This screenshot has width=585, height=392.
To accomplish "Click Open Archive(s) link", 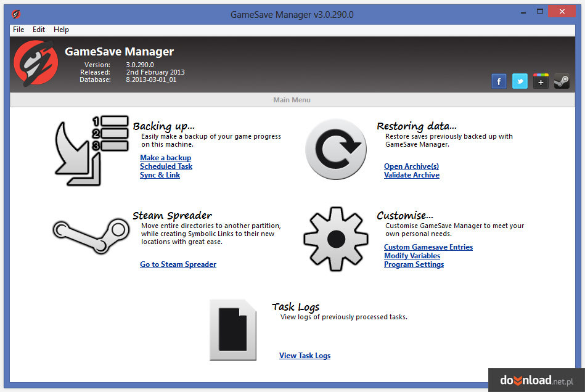I will (x=412, y=166).
